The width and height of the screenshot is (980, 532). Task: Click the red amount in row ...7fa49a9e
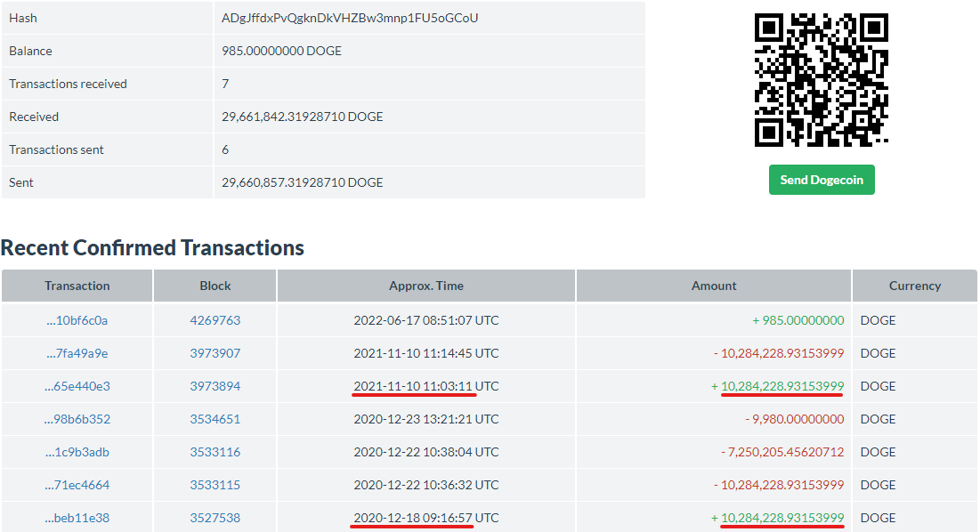[x=779, y=353]
